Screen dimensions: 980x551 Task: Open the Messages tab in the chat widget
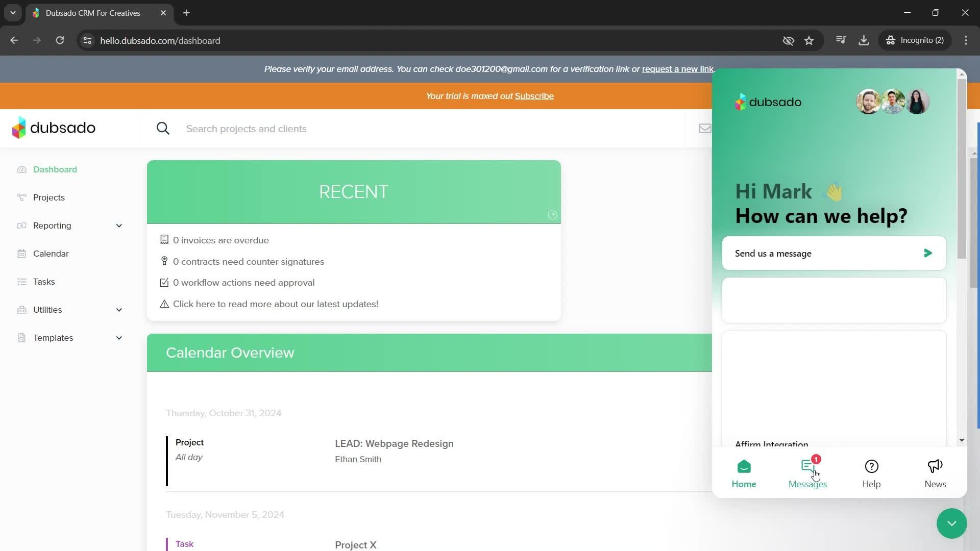(807, 473)
